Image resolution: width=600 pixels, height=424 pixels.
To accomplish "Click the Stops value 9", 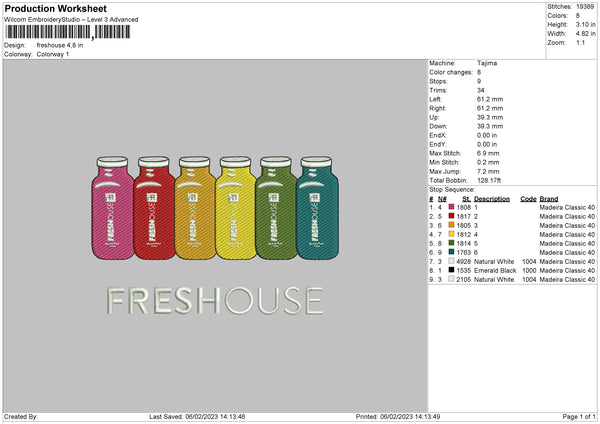I will click(x=479, y=81).
